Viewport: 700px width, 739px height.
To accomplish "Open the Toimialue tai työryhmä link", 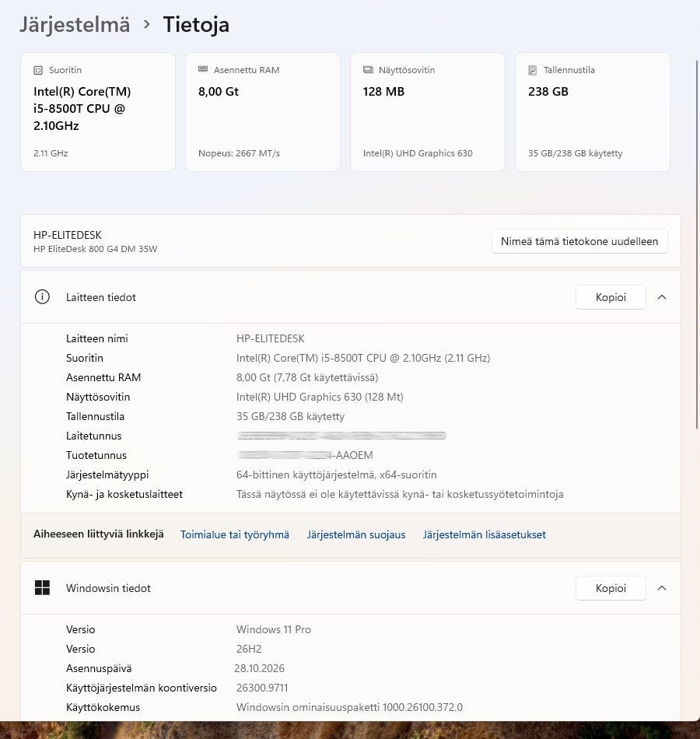I will pos(235,534).
